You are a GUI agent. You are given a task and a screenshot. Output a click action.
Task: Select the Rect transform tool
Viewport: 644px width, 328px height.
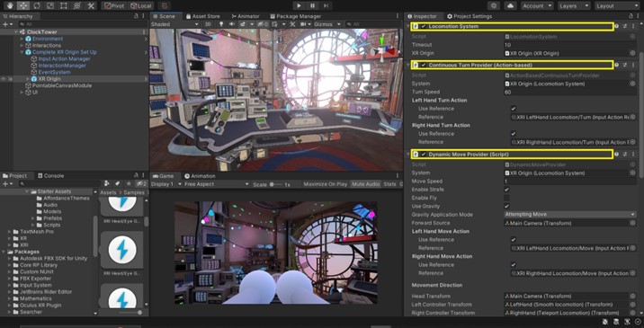(63, 5)
